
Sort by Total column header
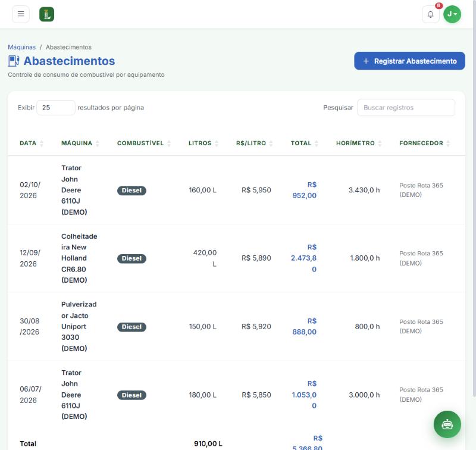point(305,143)
